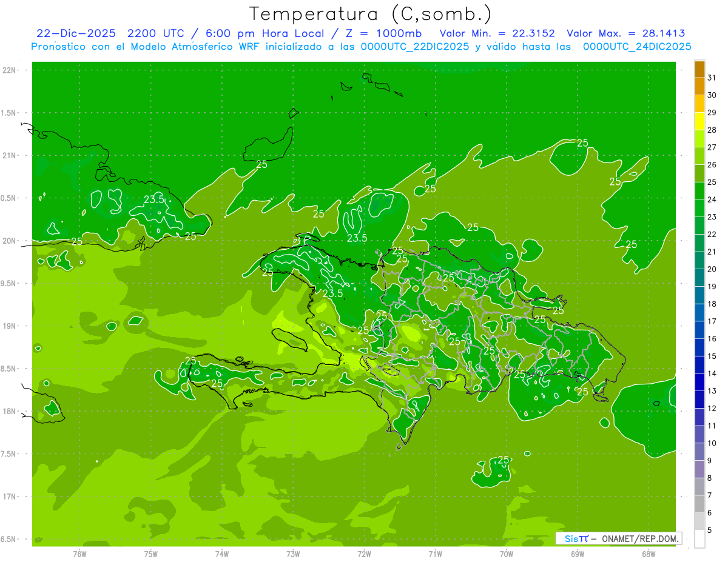Viewport: 728px width, 562px height.
Task: Click the '70W' longitude label
Action: click(x=507, y=554)
